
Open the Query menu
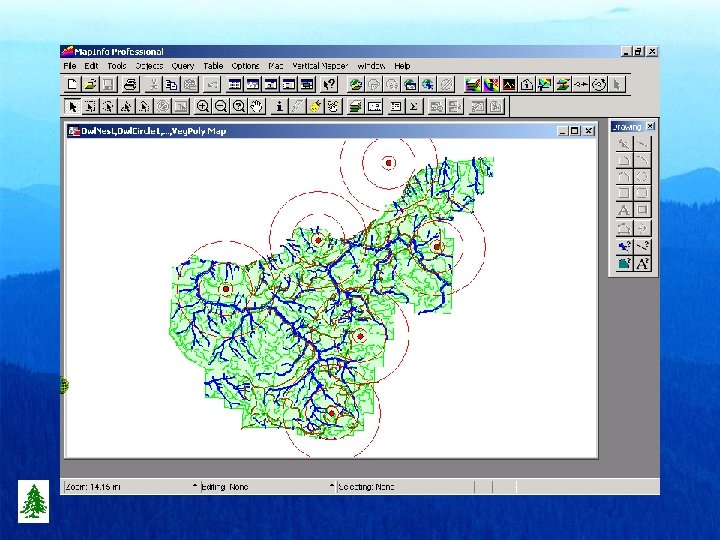click(x=182, y=66)
